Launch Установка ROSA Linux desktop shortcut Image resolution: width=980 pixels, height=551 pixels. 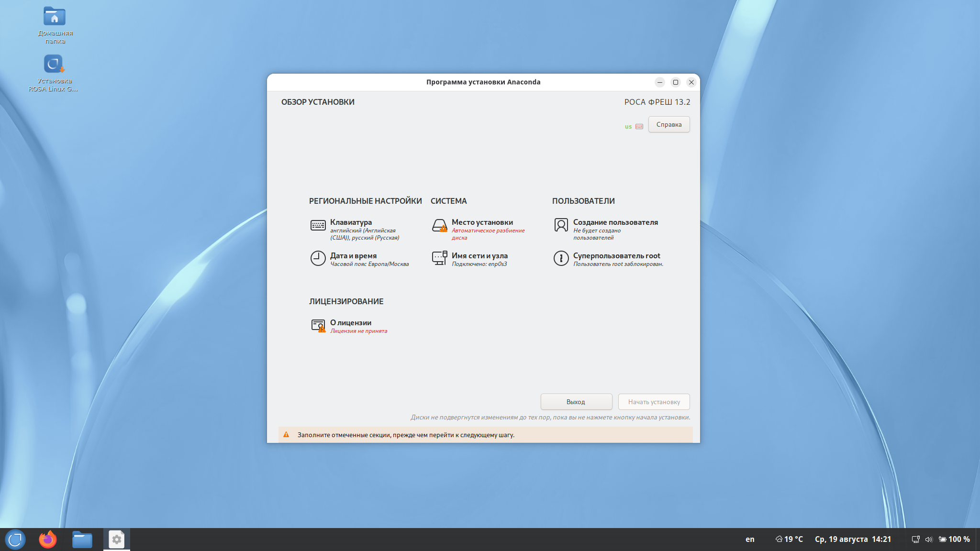(x=54, y=73)
